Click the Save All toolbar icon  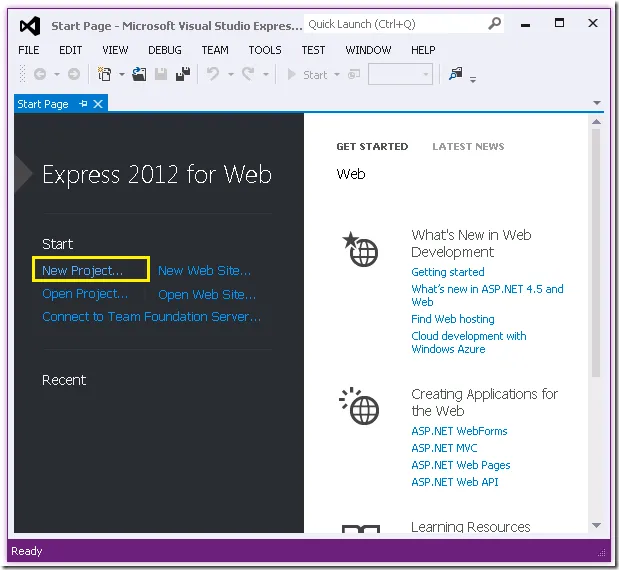[x=183, y=74]
